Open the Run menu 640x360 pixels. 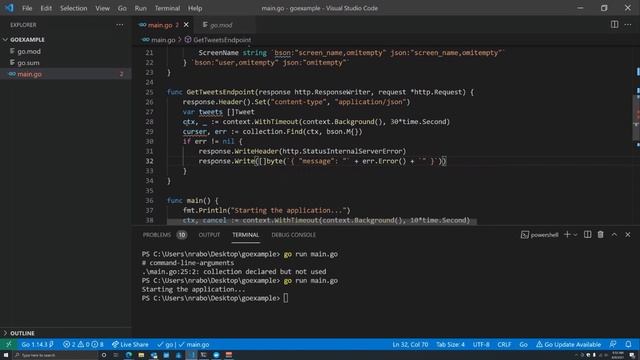140,8
